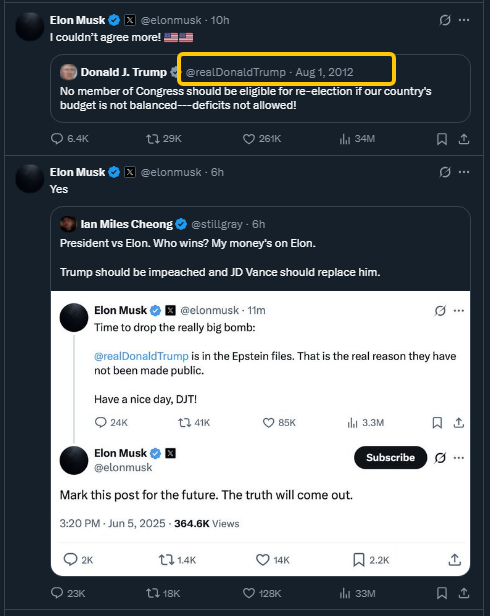The height and width of the screenshot is (616, 490).
Task: Open Grok icon on the "Yes" post
Action: 445,172
